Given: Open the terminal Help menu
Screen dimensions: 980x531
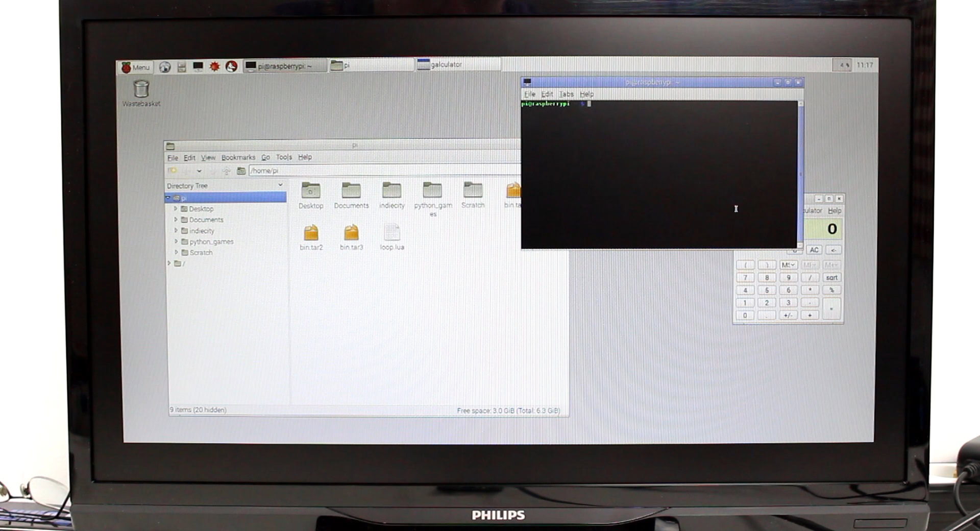Looking at the screenshot, I should point(586,94).
